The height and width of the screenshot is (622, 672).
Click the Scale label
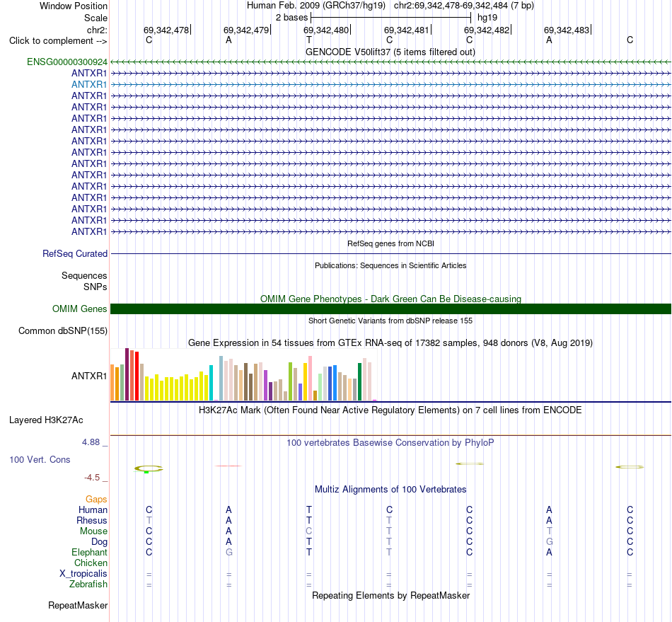pos(95,18)
